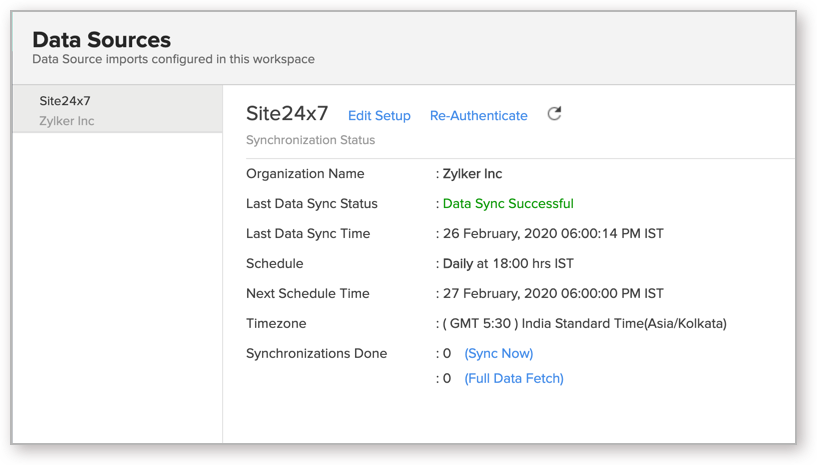817x465 pixels.
Task: Click the refresh icon next to Re-Authenticate
Action: pyautogui.click(x=554, y=114)
